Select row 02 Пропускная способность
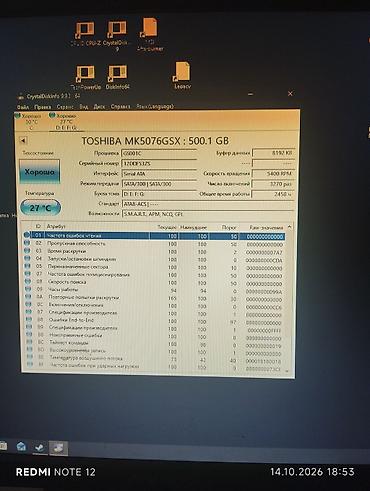This screenshot has height=491, width=370. (x=154, y=244)
